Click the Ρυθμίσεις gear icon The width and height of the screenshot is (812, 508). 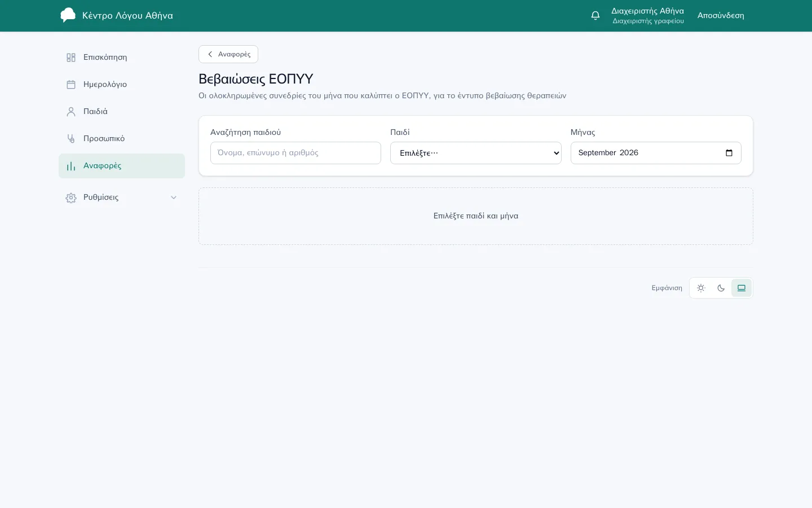[x=71, y=198]
